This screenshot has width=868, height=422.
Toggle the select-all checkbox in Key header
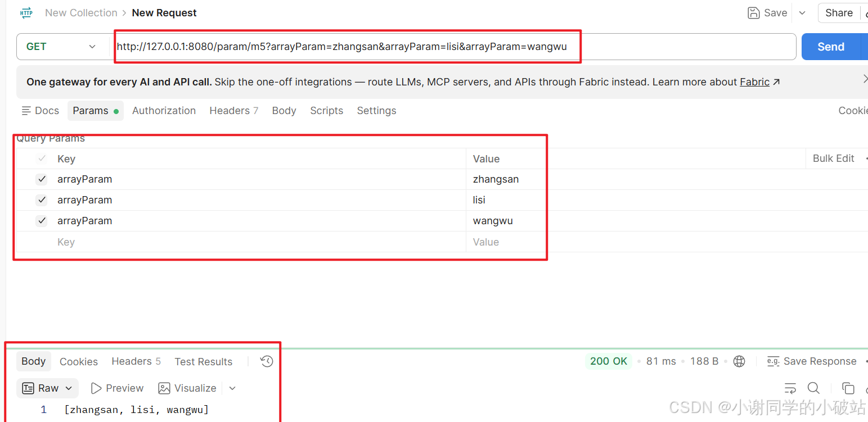[x=42, y=158]
